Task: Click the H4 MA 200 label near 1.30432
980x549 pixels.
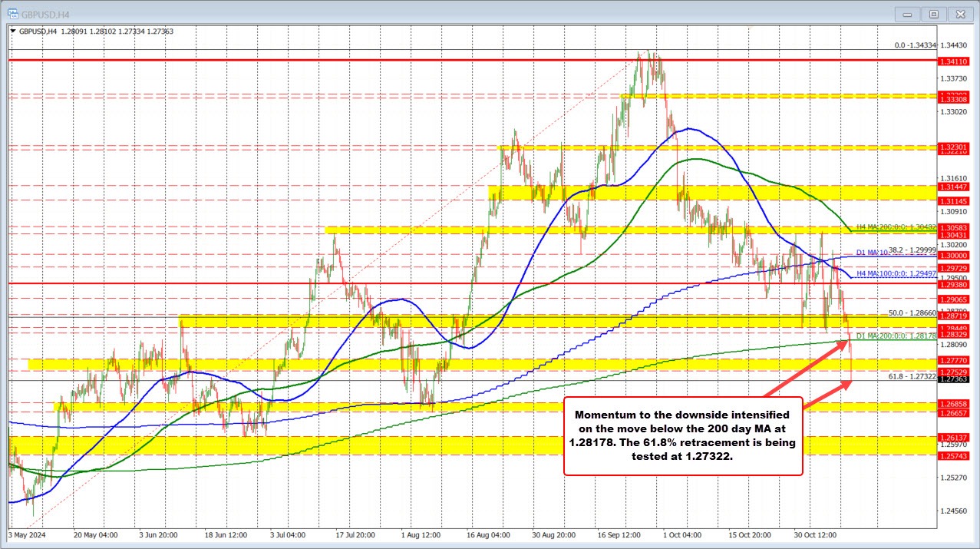Action: [x=898, y=228]
